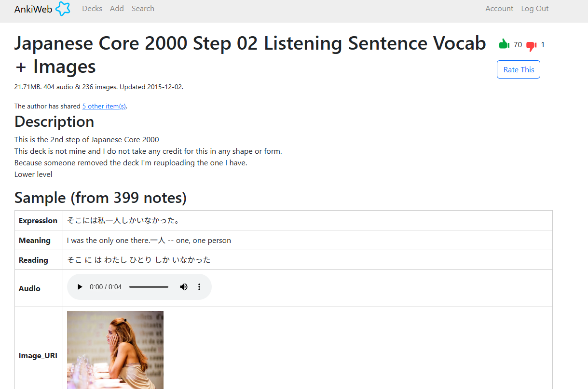Image resolution: width=588 pixels, height=389 pixels.
Task: Play the sample audio clip
Action: point(80,287)
